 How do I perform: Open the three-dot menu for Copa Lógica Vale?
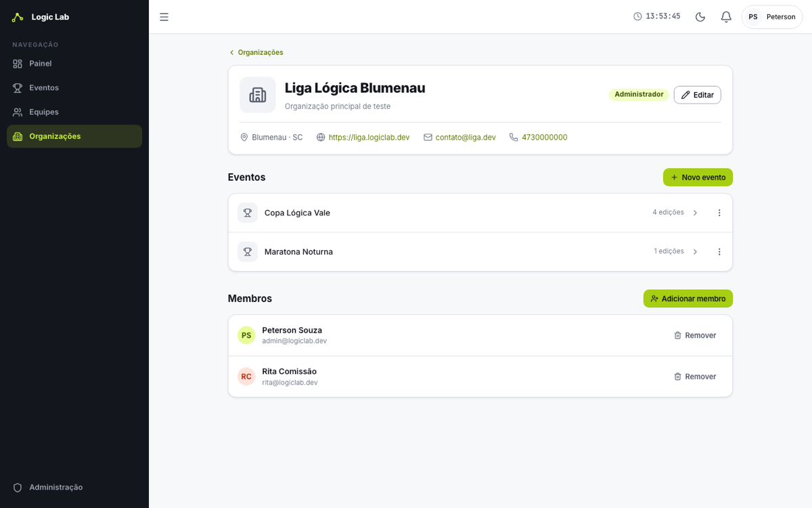pos(719,213)
